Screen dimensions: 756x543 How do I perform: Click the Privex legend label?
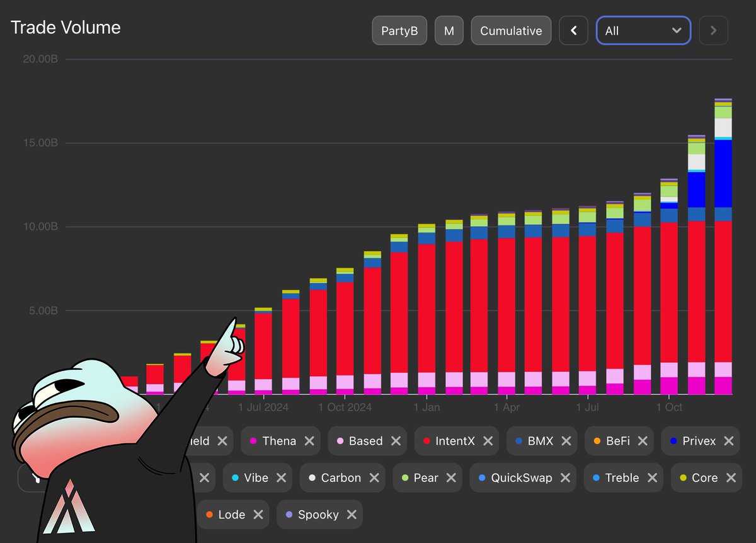(699, 441)
